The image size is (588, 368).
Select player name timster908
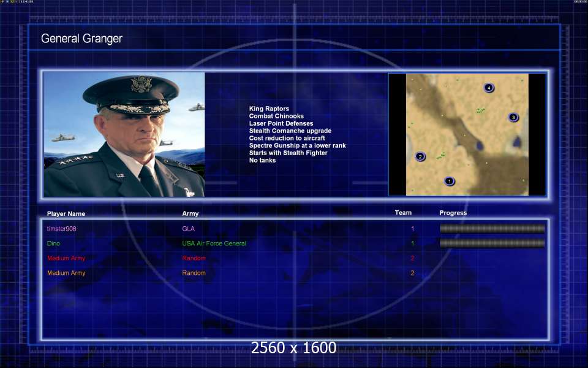click(x=61, y=229)
